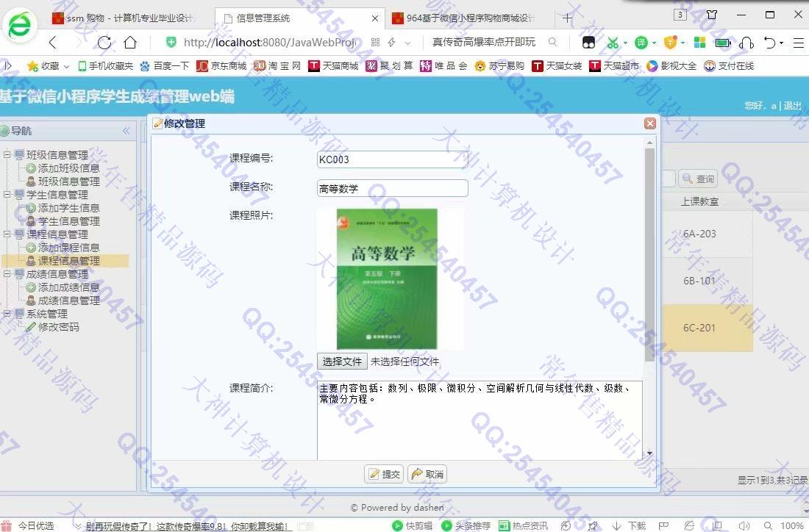
Task: Reload the page with refresh icon
Action: tap(104, 43)
